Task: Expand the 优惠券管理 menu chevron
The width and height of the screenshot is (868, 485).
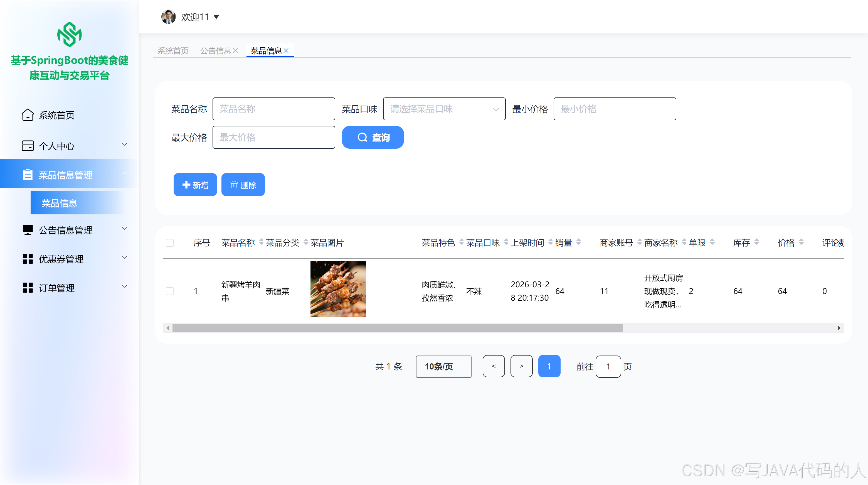Action: pyautogui.click(x=124, y=258)
